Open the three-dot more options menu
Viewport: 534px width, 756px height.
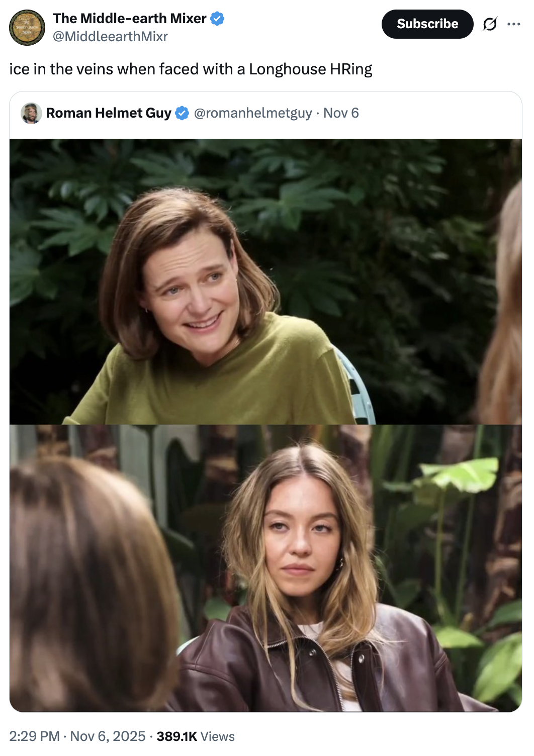(x=514, y=24)
